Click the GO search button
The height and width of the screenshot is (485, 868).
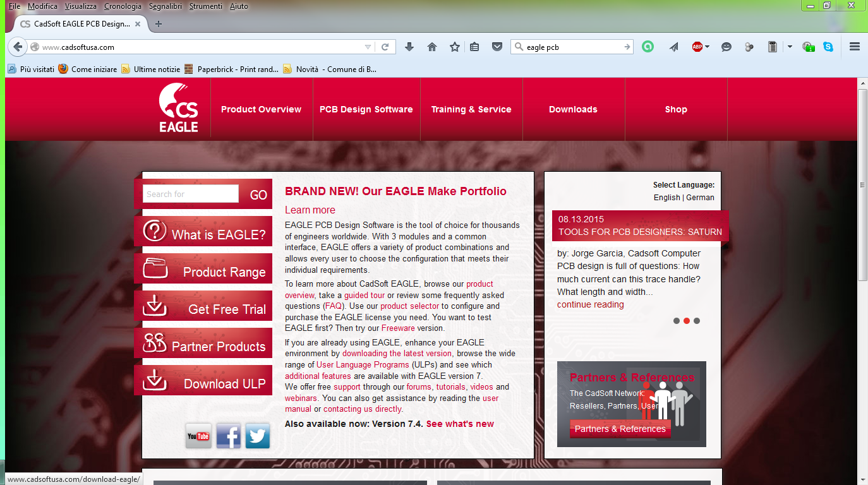coord(258,195)
